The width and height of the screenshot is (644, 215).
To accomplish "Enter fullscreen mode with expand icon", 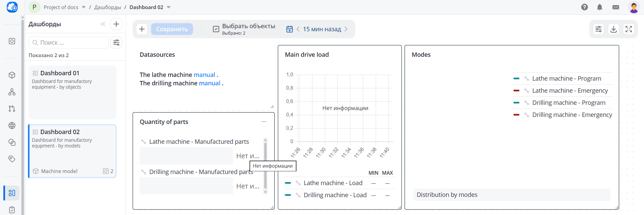I will pos(629,29).
